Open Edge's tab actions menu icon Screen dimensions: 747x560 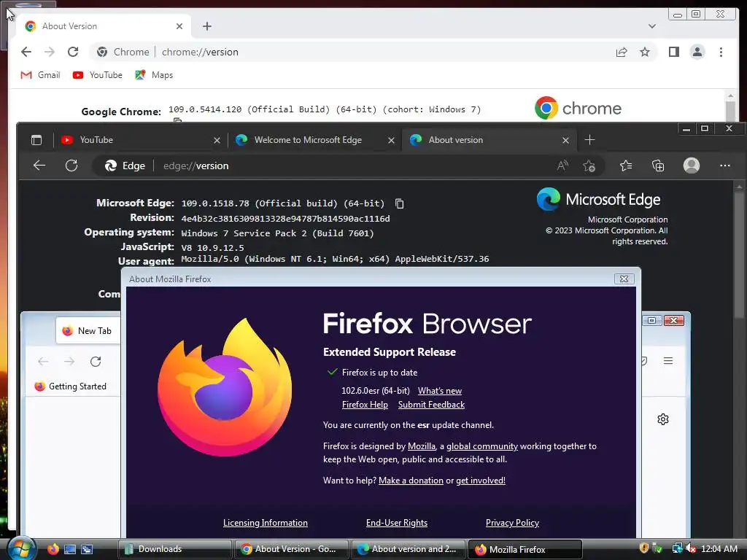coord(36,140)
